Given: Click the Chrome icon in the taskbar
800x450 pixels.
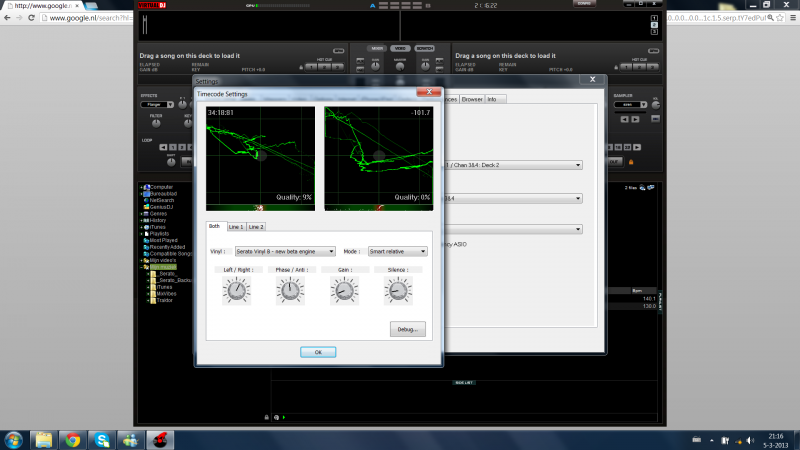Looking at the screenshot, I should [73, 438].
